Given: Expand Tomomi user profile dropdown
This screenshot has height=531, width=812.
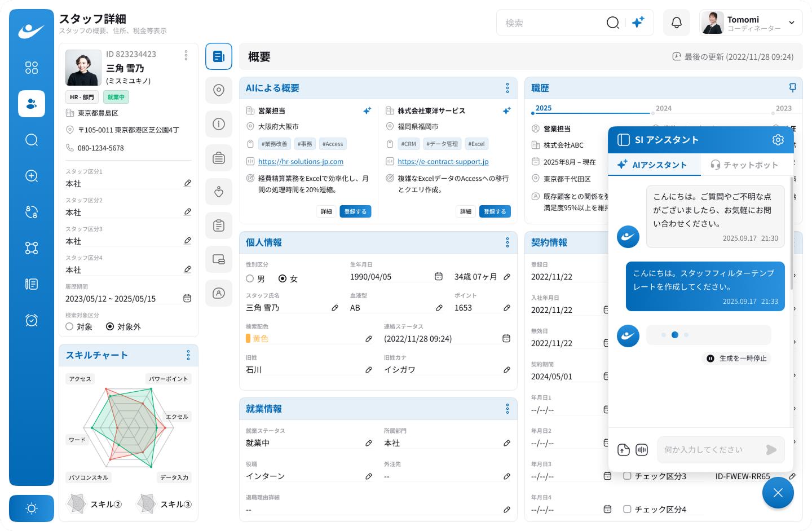Looking at the screenshot, I should [791, 23].
